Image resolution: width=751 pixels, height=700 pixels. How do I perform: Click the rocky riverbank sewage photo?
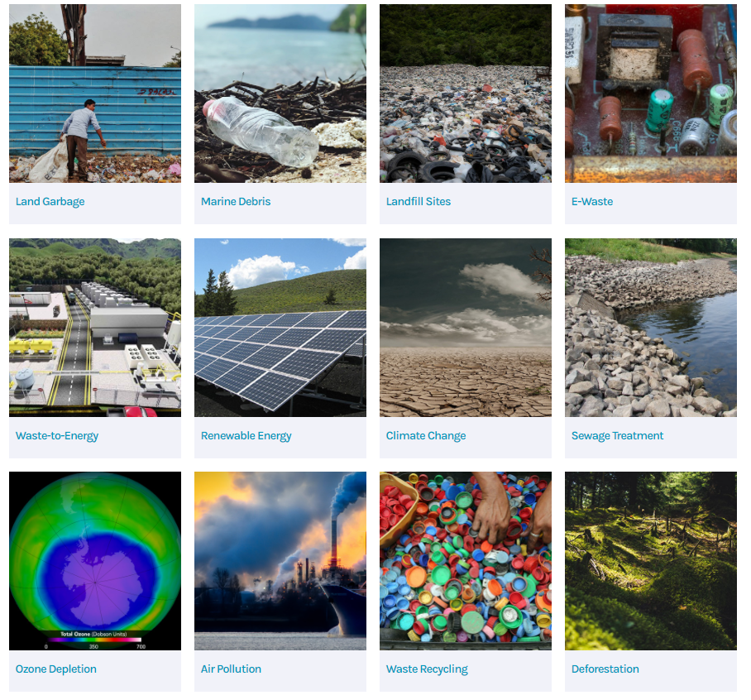[650, 328]
